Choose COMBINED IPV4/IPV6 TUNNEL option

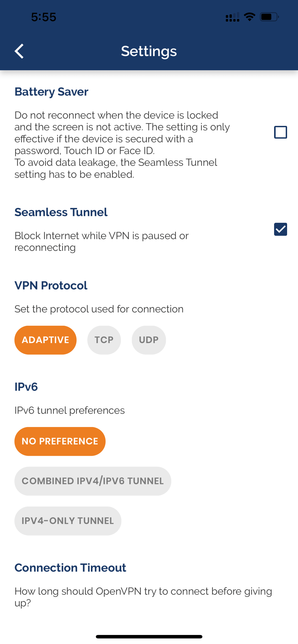click(93, 481)
